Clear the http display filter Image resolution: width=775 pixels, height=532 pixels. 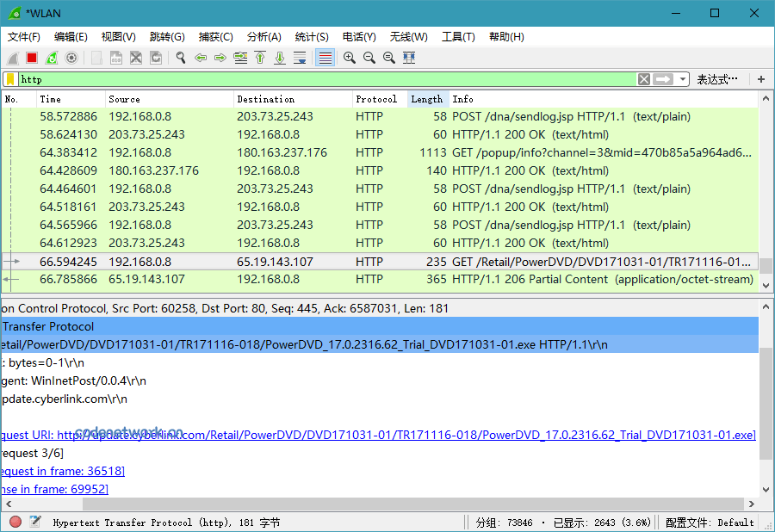tap(643, 78)
